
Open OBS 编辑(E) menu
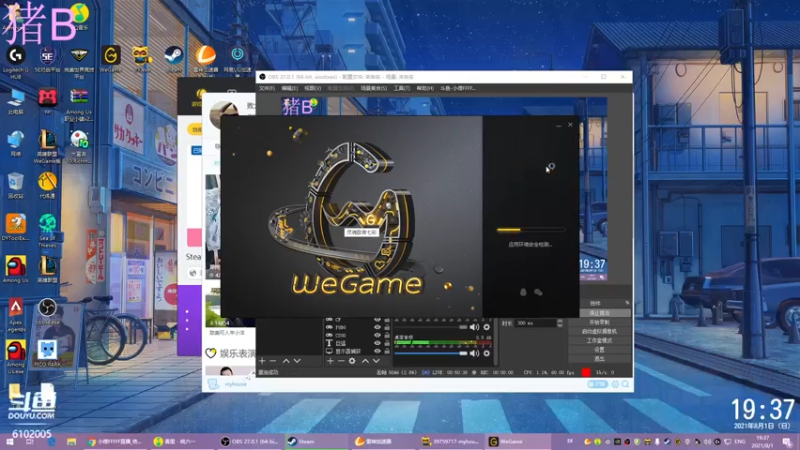(x=289, y=88)
